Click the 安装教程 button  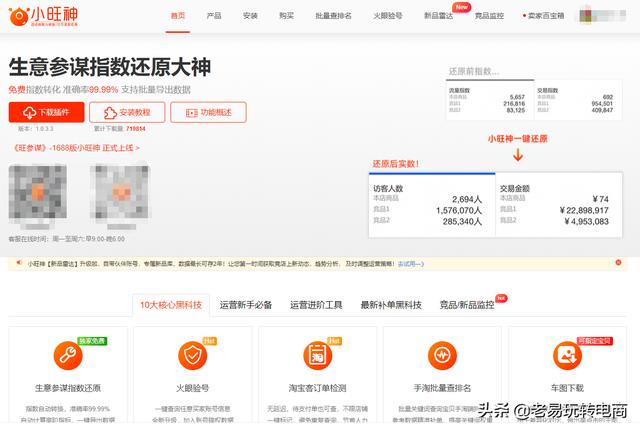(x=126, y=112)
